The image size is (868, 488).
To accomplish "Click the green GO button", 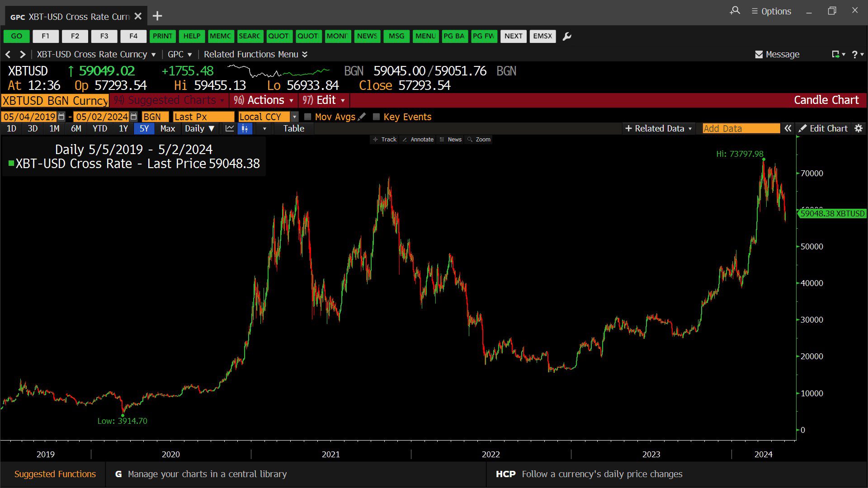I will tap(17, 36).
